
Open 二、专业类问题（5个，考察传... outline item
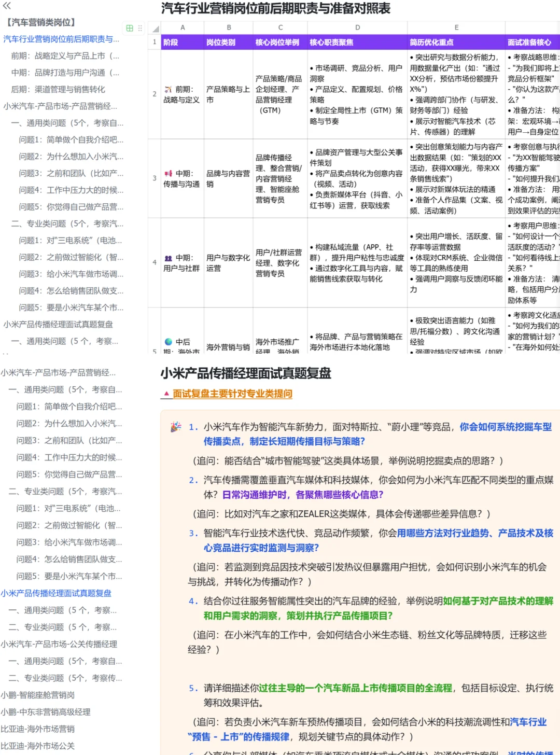point(65,678)
